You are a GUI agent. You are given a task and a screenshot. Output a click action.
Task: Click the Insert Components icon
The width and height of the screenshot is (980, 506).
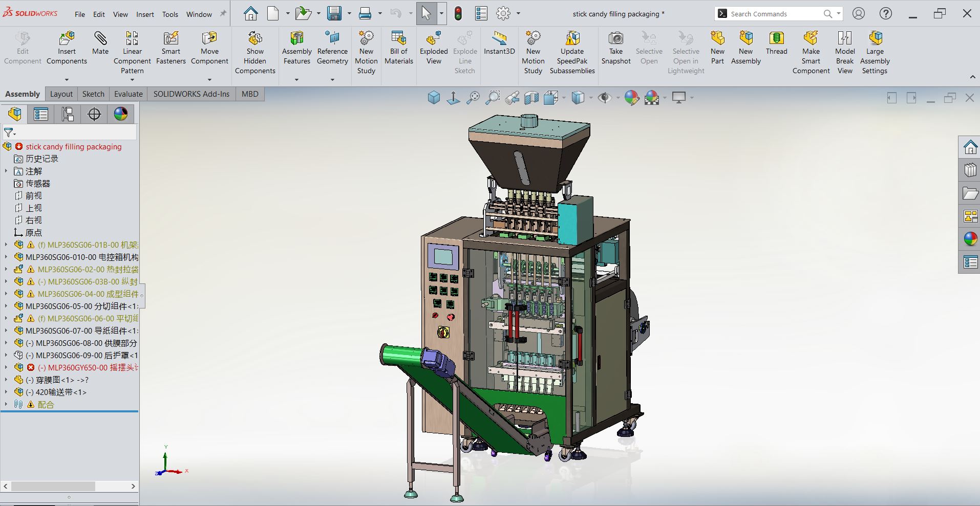67,38
